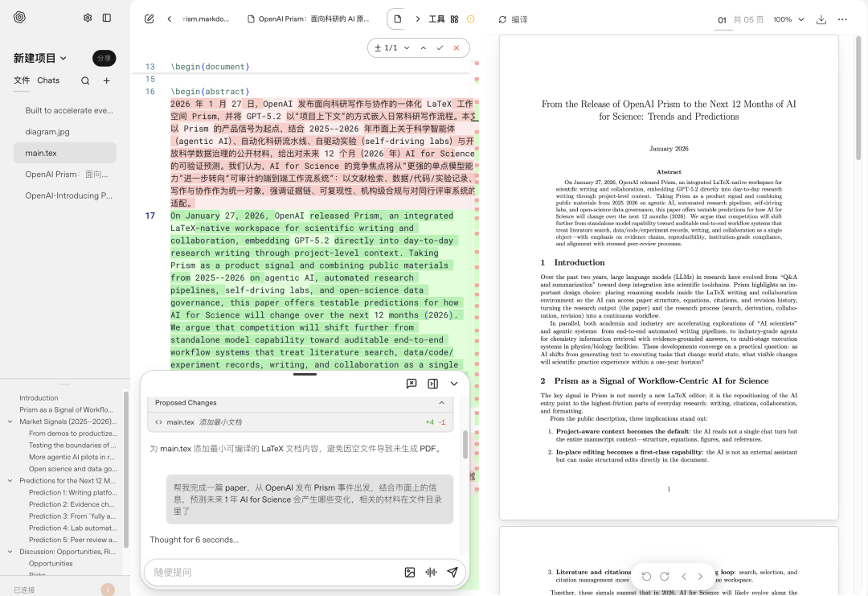Collapse Predictions for the Next 12 M outline

click(x=10, y=481)
